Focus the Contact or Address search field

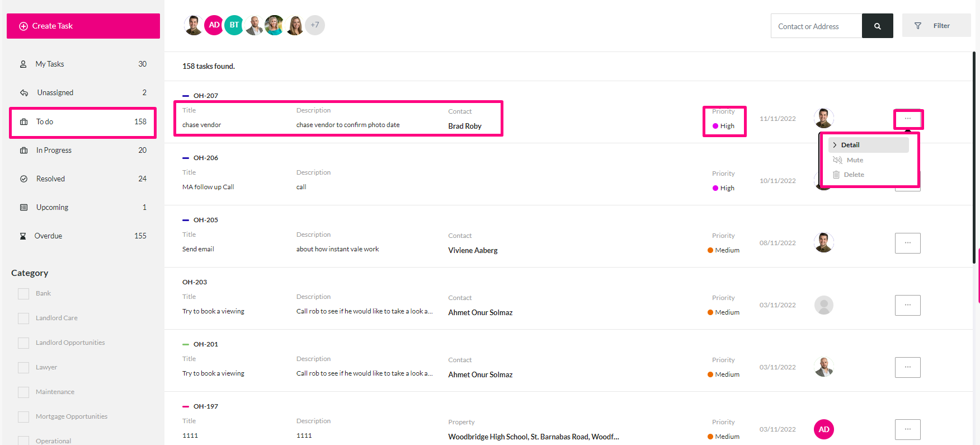pyautogui.click(x=816, y=26)
